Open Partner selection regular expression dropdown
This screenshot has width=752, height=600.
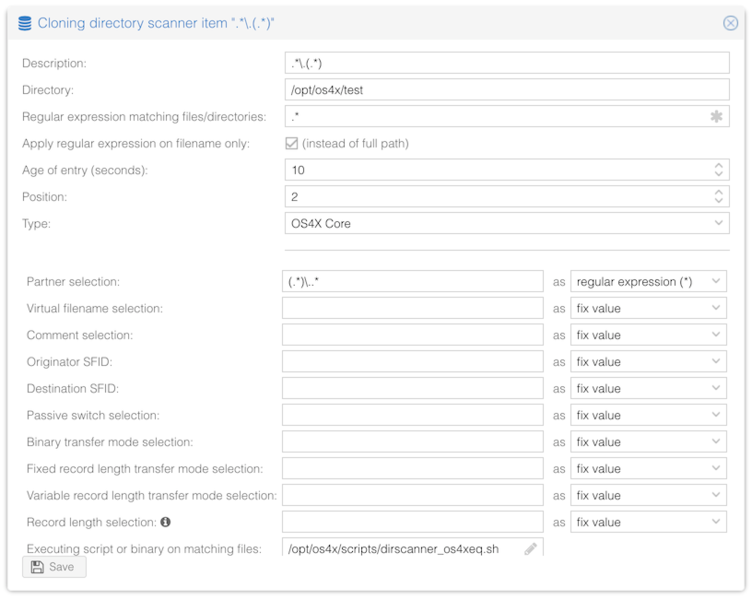[x=647, y=282]
